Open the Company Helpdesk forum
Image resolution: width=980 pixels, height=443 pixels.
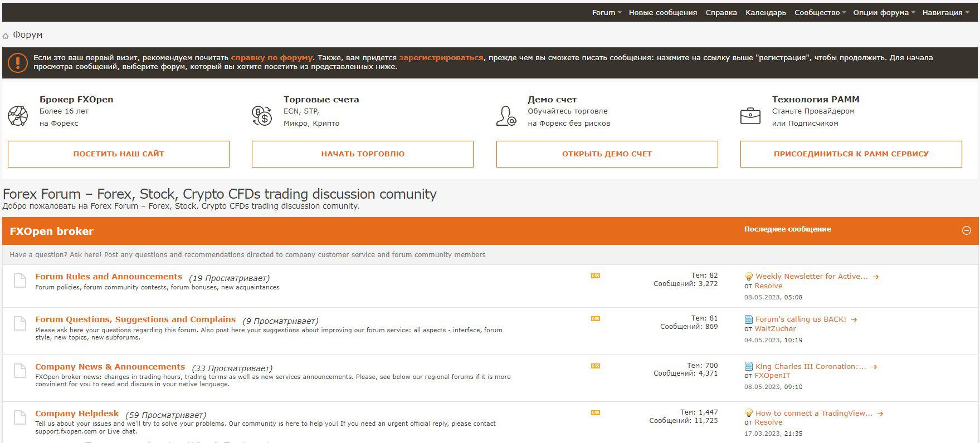(x=77, y=414)
